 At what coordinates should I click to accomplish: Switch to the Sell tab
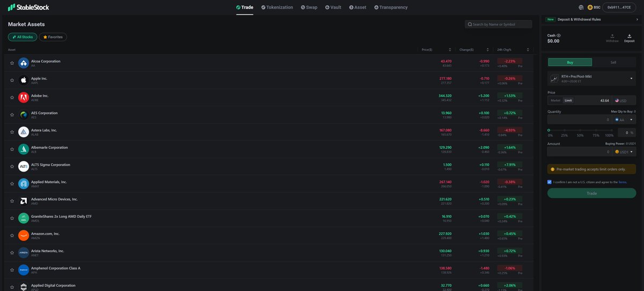(613, 62)
